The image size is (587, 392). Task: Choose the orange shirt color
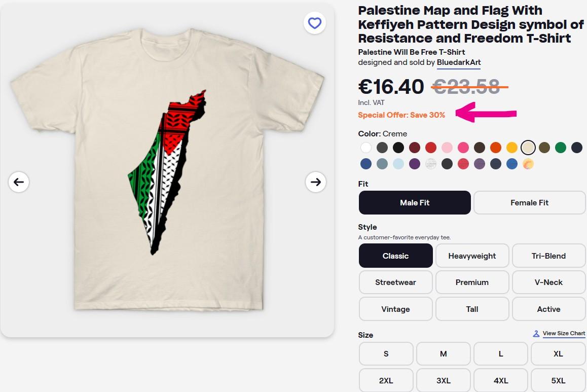coord(495,148)
